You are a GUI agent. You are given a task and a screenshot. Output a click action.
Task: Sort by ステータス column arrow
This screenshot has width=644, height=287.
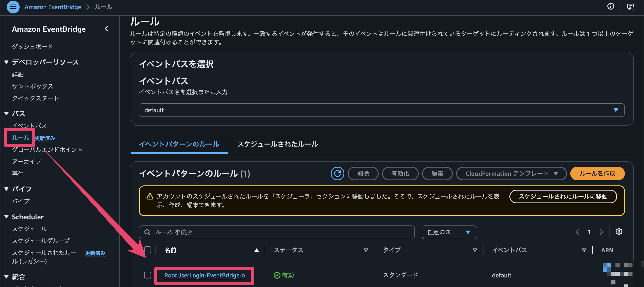pyautogui.click(x=366, y=250)
